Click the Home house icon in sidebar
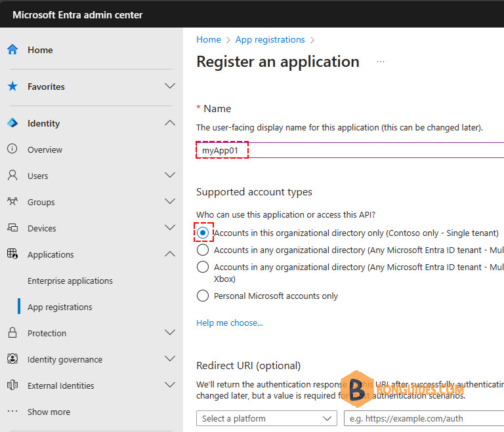Image resolution: width=504 pixels, height=432 pixels. [12, 49]
